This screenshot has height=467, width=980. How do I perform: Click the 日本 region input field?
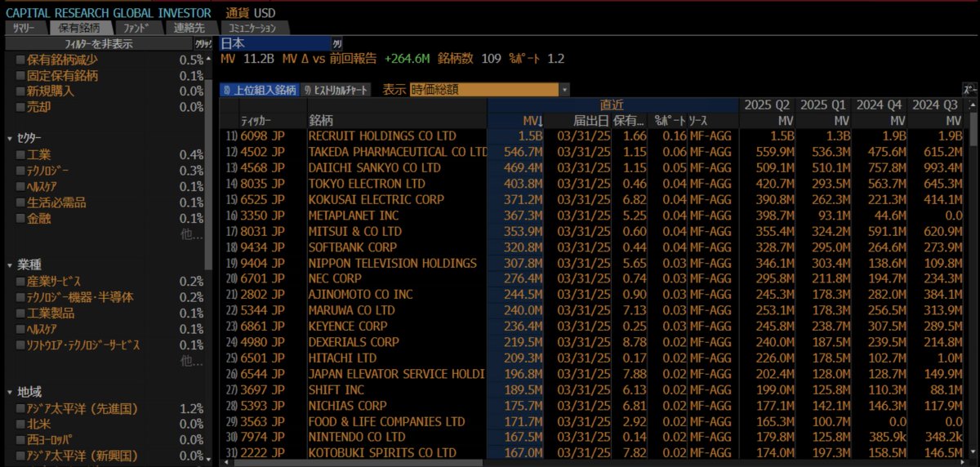pyautogui.click(x=274, y=43)
